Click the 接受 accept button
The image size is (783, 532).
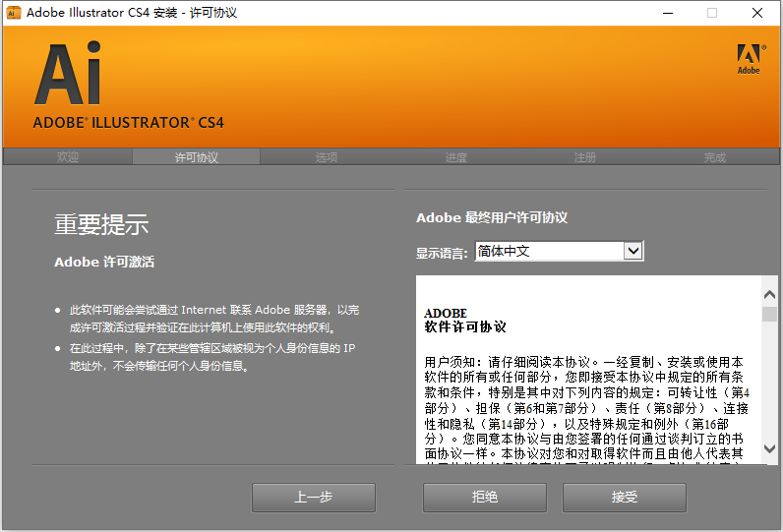point(625,497)
